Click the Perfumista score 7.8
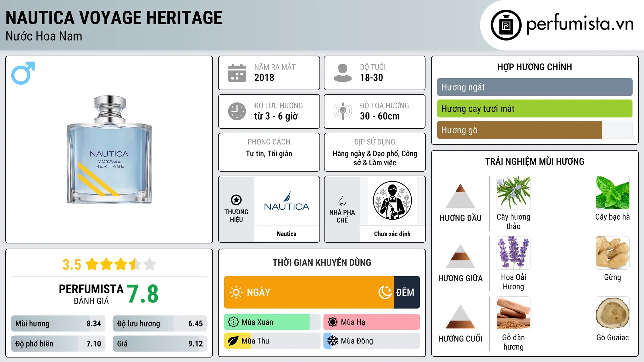This screenshot has width=644, height=362. click(143, 294)
